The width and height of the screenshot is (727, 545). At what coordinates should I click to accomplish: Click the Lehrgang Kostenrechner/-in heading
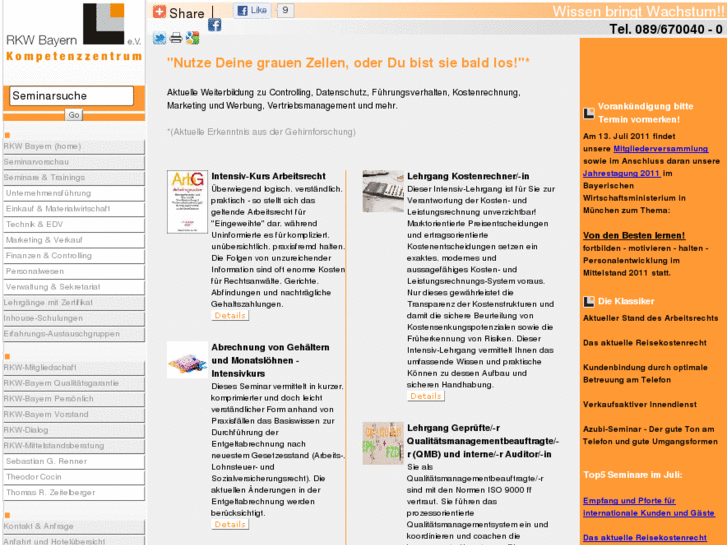(468, 176)
